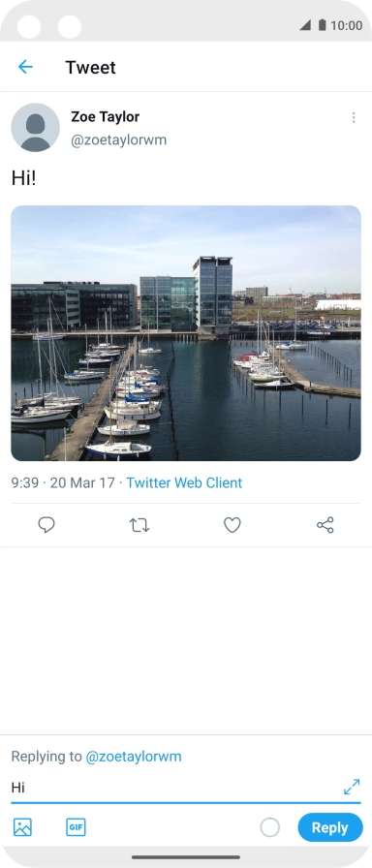Tap the @zoetaylorwm handle under the name
The width and height of the screenshot is (372, 868).
[x=118, y=140]
